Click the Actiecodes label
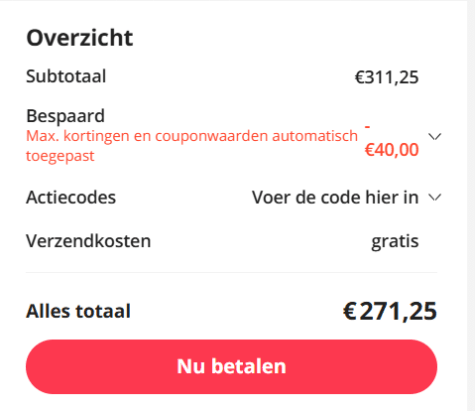Viewport: 475px width, 411px height. [x=71, y=197]
